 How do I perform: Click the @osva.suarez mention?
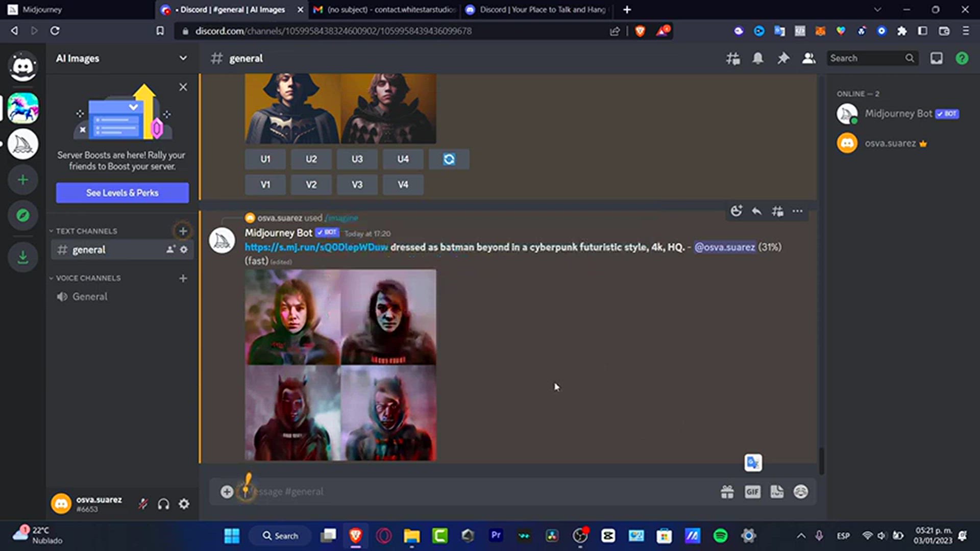725,247
